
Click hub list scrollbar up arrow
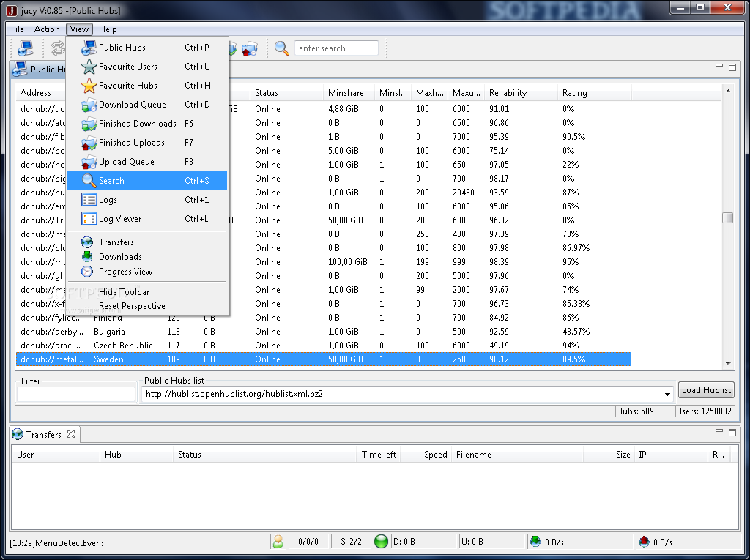click(727, 91)
